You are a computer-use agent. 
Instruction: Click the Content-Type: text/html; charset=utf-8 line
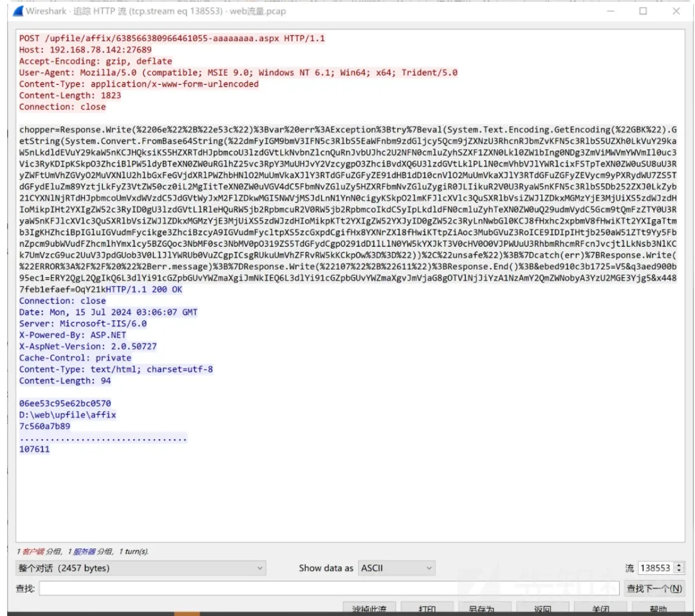pyautogui.click(x=116, y=369)
